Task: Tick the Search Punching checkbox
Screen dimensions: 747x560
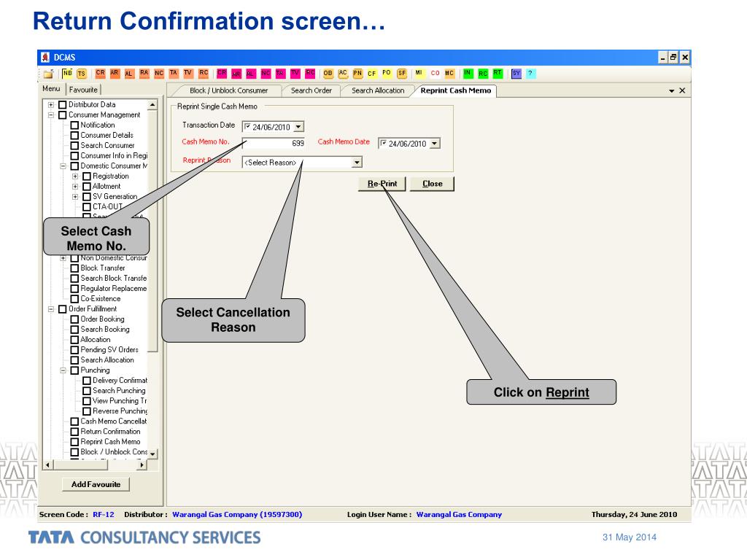Action: (x=87, y=391)
